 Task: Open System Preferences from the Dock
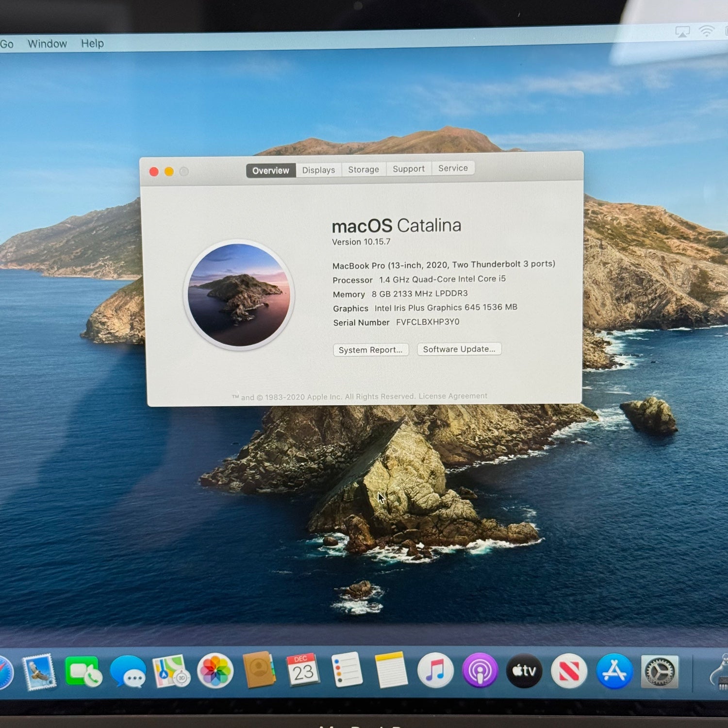coord(659,672)
